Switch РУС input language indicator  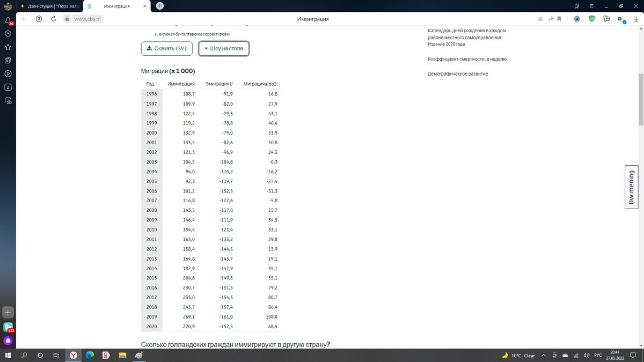[x=598, y=356]
